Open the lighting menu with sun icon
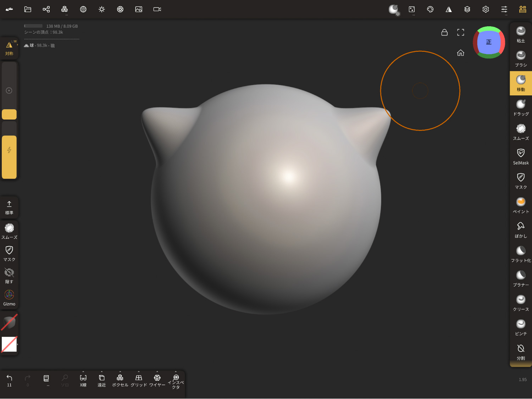 click(x=102, y=9)
